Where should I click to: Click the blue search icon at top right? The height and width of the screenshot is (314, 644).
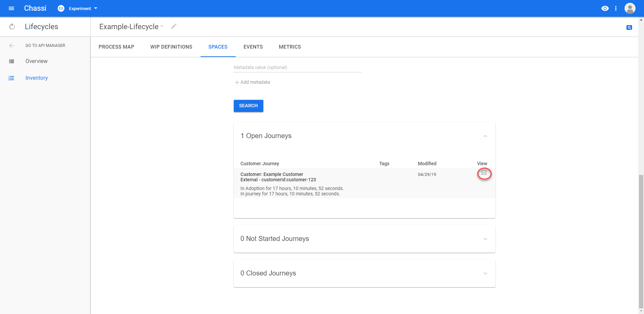tap(629, 27)
